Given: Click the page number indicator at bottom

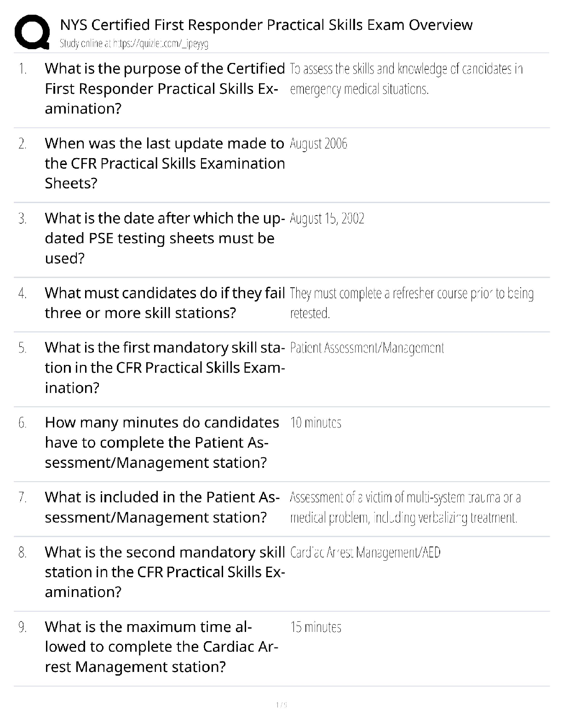Looking at the screenshot, I should pyautogui.click(x=281, y=705).
